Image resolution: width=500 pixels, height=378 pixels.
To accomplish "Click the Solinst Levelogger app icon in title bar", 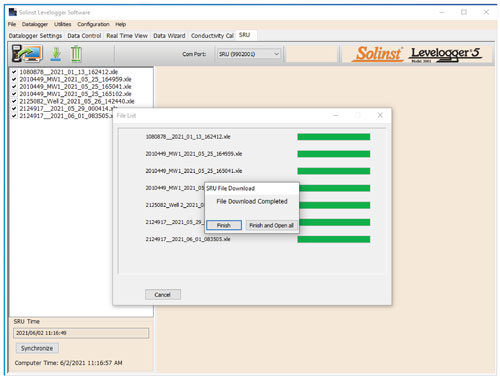I will tap(13, 12).
